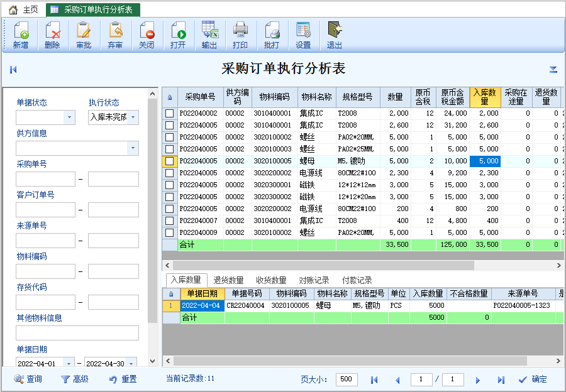
Task: Tick checkbox for 磁铁 12*12*12mm row
Action: tap(170, 185)
